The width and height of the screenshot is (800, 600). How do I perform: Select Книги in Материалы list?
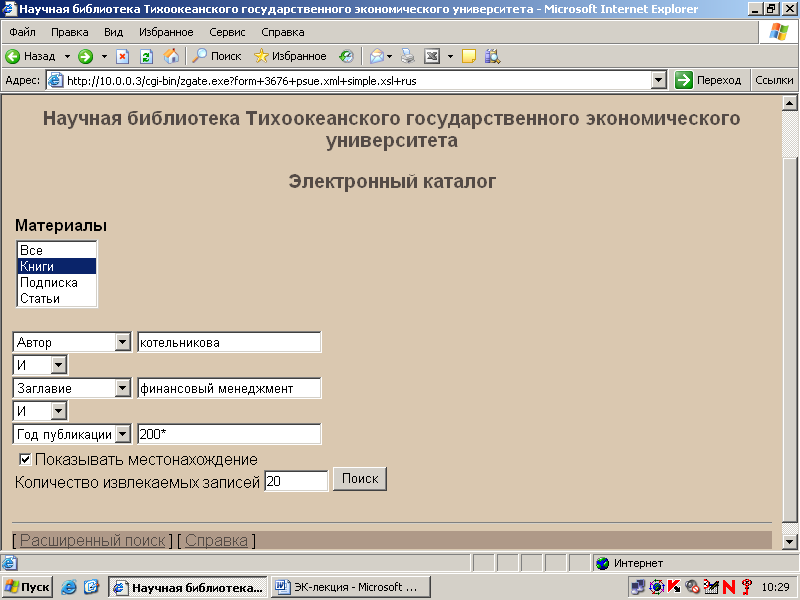(57, 266)
